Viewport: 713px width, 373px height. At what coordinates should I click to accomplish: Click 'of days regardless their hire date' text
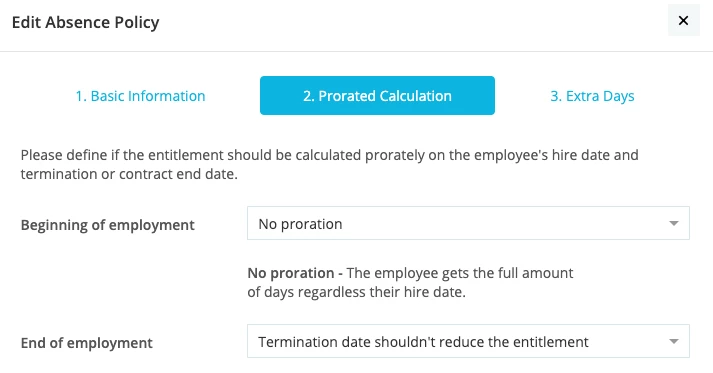tap(356, 292)
